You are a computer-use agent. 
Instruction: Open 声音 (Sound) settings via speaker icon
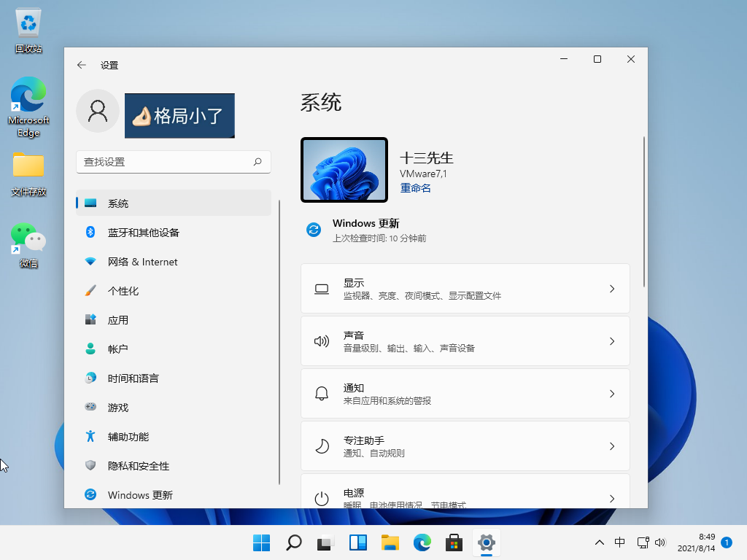coord(321,341)
